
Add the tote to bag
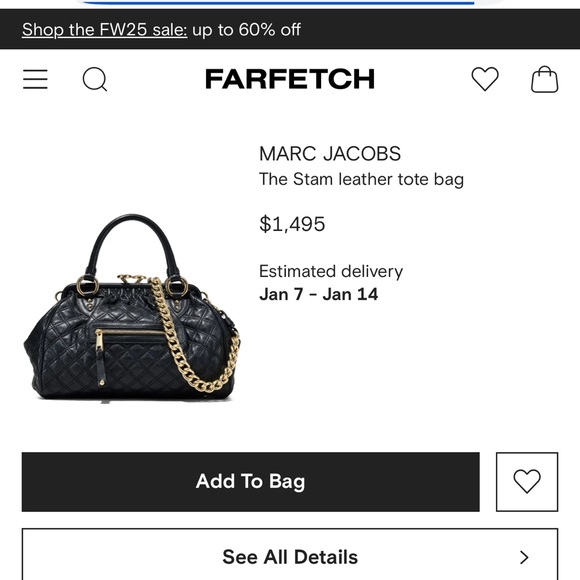(x=251, y=482)
